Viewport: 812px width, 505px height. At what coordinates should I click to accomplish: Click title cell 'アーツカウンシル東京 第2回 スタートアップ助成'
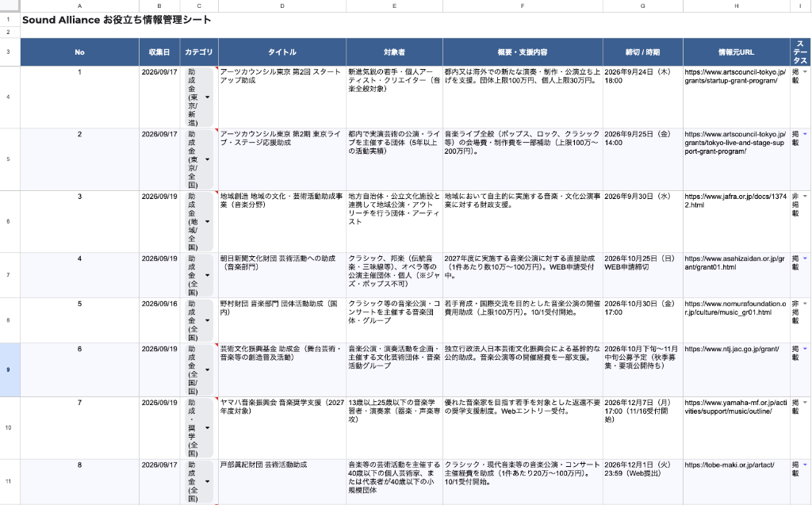282,97
